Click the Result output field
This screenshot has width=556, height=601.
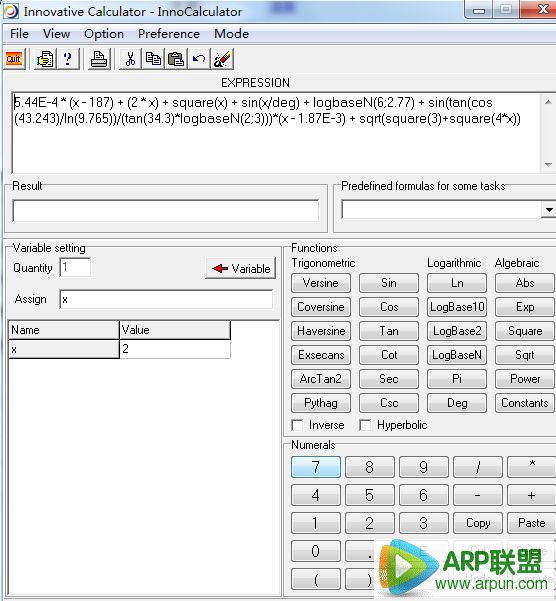[x=166, y=210]
